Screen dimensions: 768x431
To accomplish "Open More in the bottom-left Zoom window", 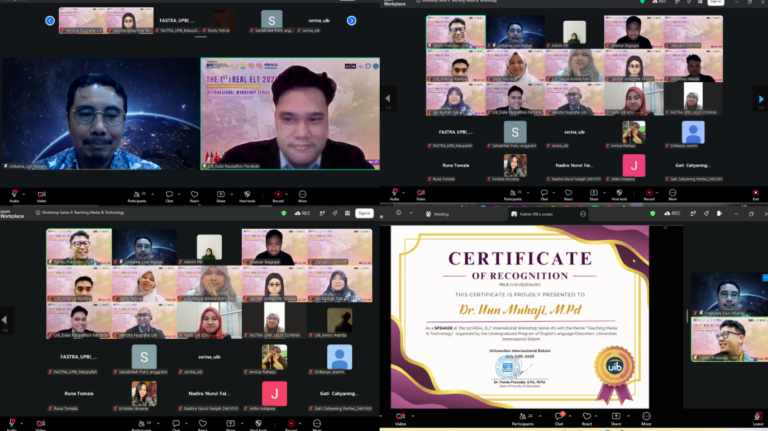I will [317, 424].
